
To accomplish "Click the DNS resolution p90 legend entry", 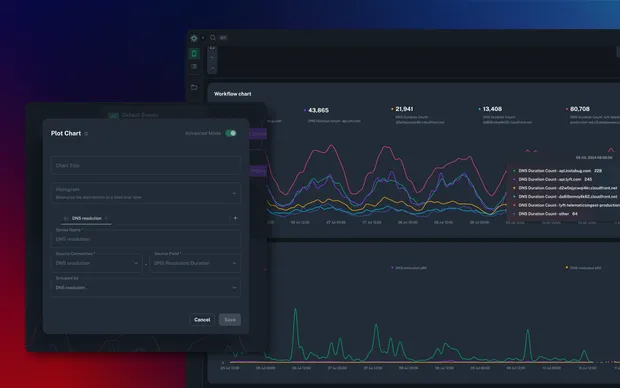I will [x=409, y=268].
